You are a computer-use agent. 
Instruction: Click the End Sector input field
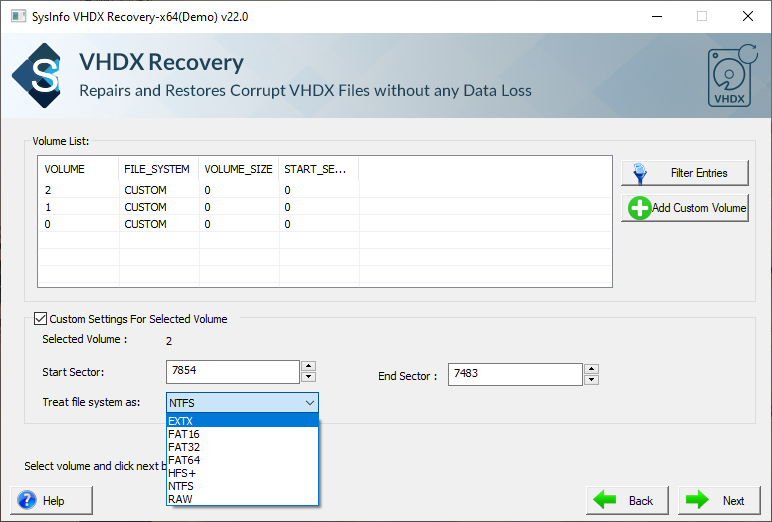click(515, 374)
